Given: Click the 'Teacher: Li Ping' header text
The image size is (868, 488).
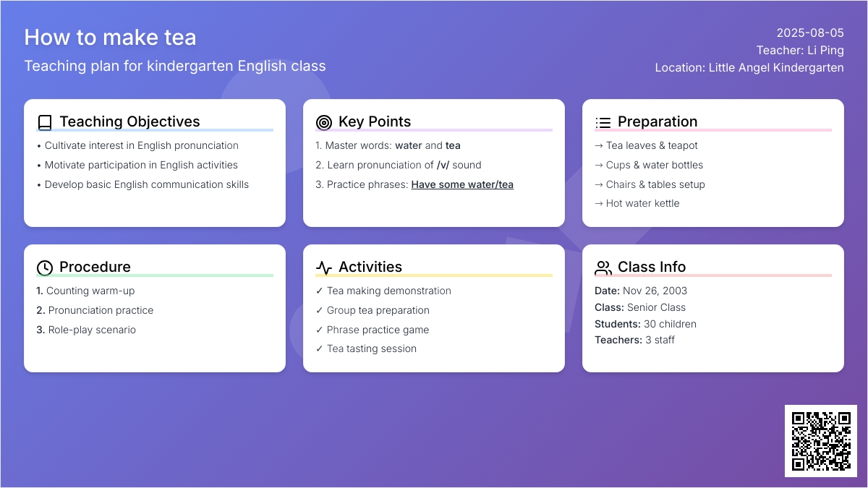Looking at the screenshot, I should click(800, 51).
